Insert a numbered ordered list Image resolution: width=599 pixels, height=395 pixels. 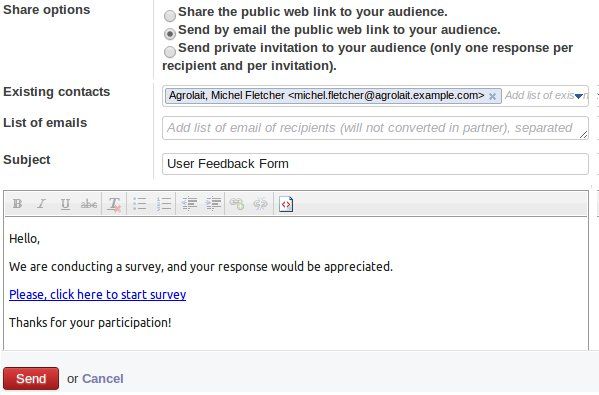pos(164,204)
